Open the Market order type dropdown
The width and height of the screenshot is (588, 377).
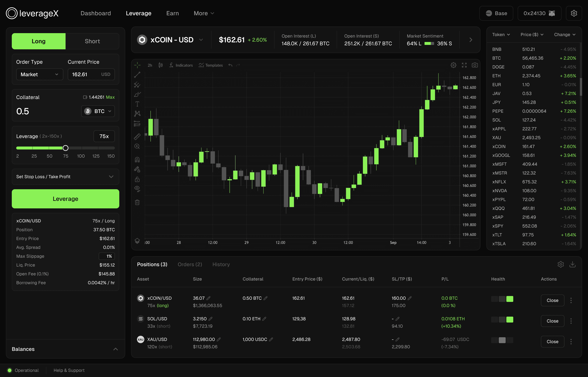coord(40,74)
